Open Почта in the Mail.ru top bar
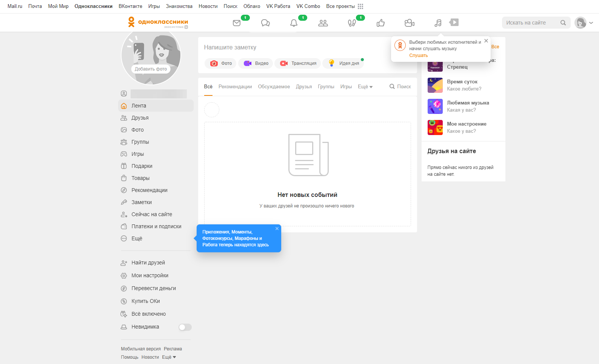 point(35,6)
